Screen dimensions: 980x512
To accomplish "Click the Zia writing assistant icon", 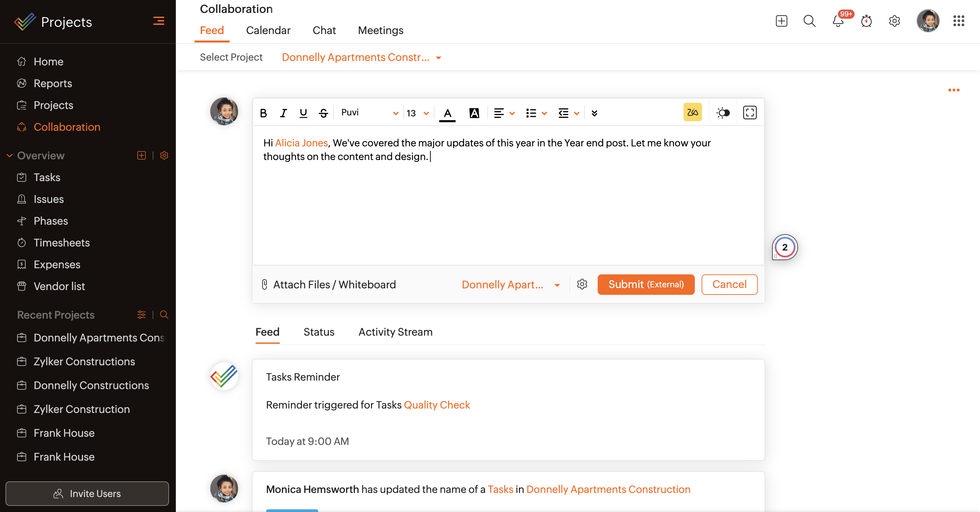I will pyautogui.click(x=692, y=113).
